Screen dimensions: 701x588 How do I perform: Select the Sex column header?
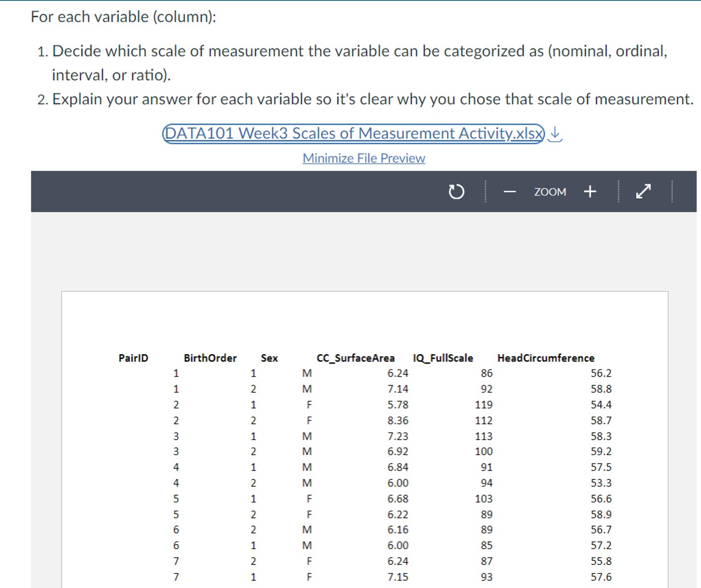pyautogui.click(x=269, y=357)
